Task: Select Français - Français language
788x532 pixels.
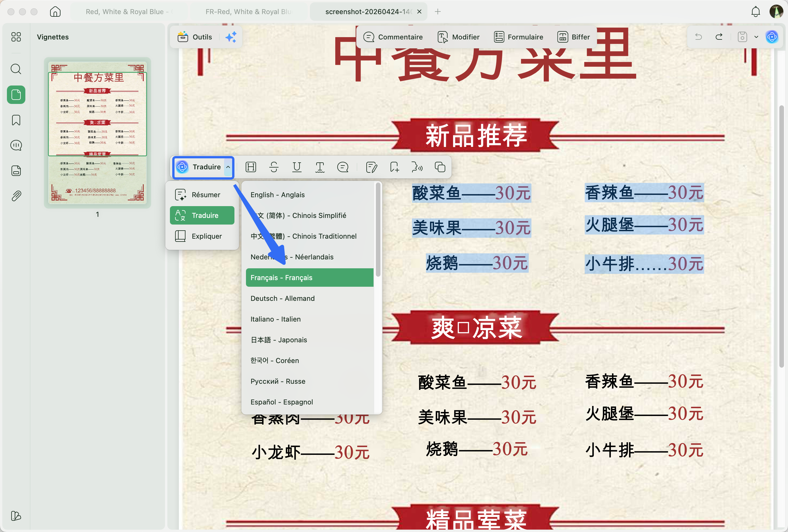Action: [310, 278]
